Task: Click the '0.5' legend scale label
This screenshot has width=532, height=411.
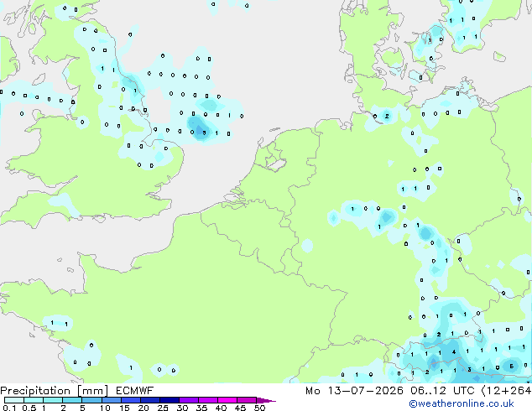Action: point(29,408)
